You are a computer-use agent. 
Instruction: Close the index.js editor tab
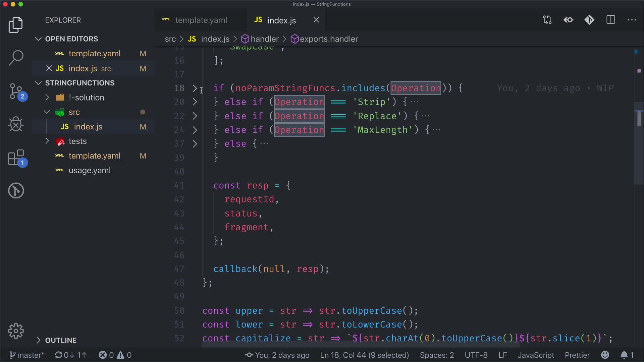coord(316,20)
